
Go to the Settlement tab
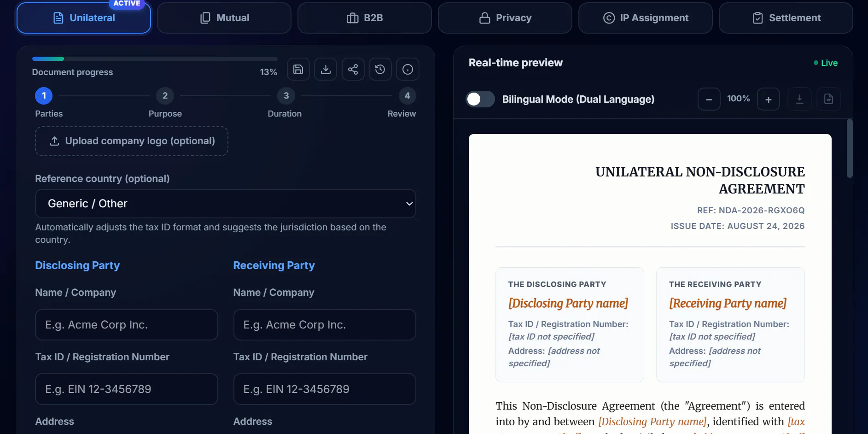pos(786,18)
